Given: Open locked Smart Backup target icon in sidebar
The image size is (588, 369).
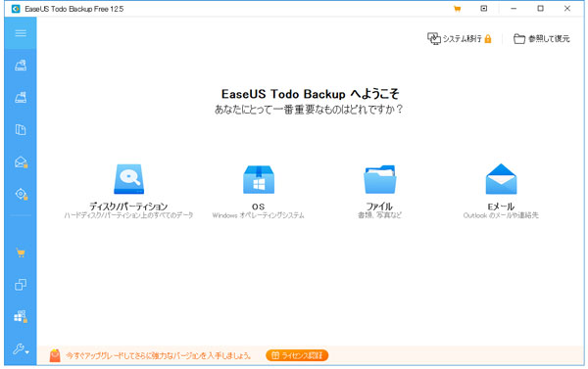Looking at the screenshot, I should point(21,194).
